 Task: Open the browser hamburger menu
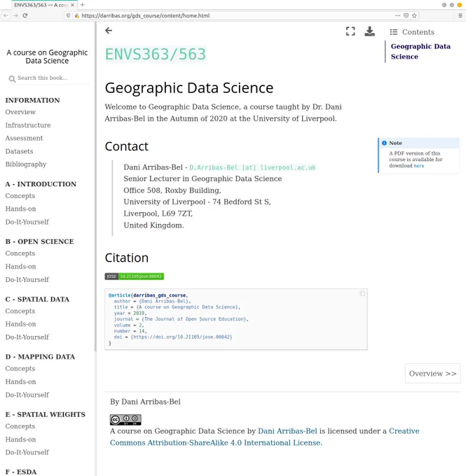click(460, 15)
